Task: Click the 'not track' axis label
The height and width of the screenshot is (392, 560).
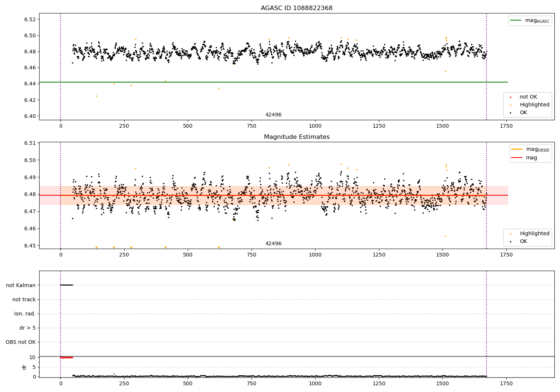Action: (x=24, y=299)
